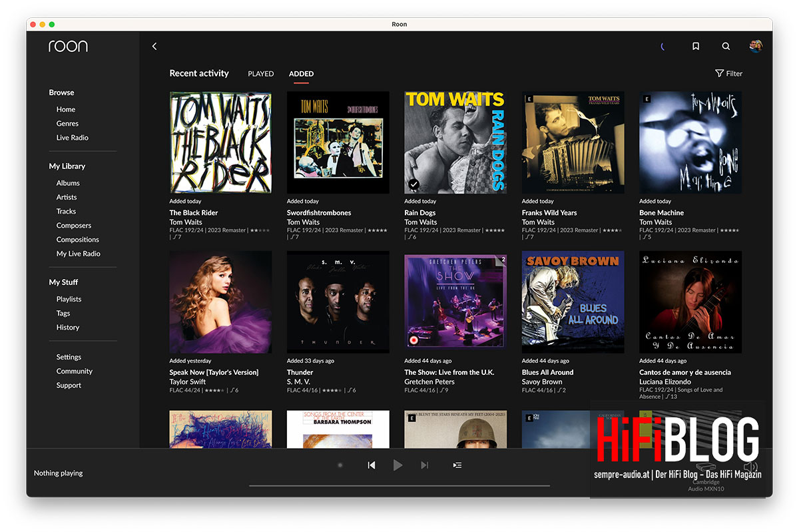Open the Franks Wild Years album cover

(573, 142)
